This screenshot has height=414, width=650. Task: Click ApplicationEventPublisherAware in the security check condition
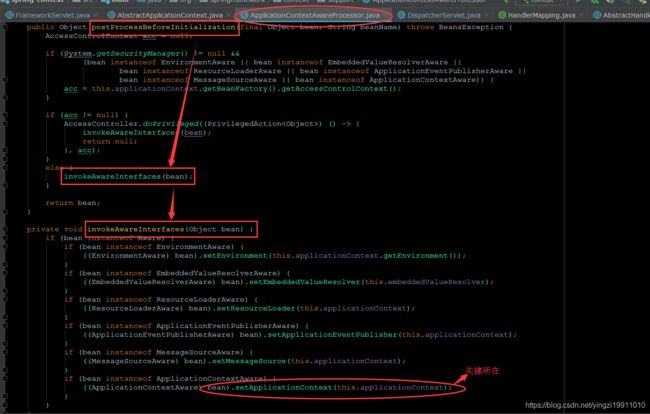point(443,71)
